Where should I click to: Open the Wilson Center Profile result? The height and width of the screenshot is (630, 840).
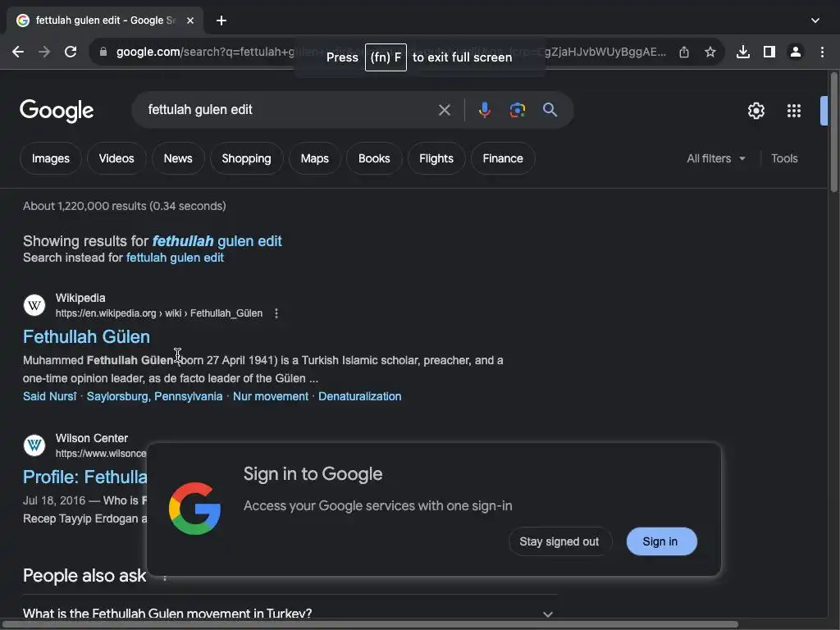tap(84, 477)
